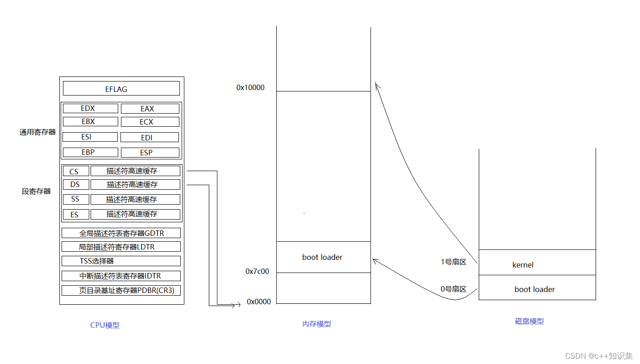Image resolution: width=640 pixels, height=364 pixels.
Task: Select the 描述符高速缓存 box beside CS
Action: click(x=135, y=171)
